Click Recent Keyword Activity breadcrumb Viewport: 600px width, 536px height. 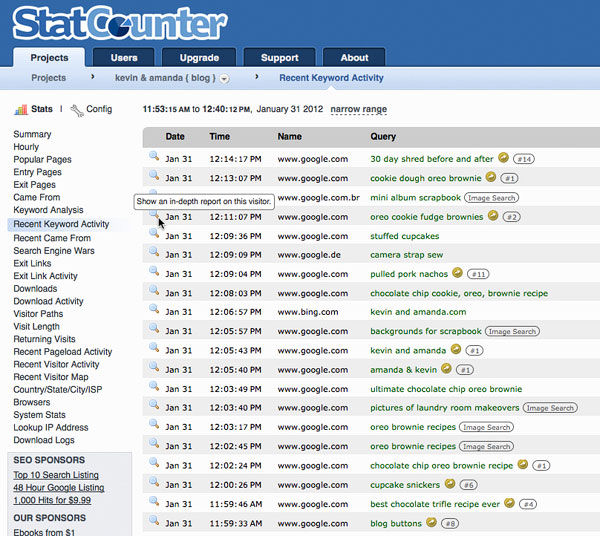331,78
